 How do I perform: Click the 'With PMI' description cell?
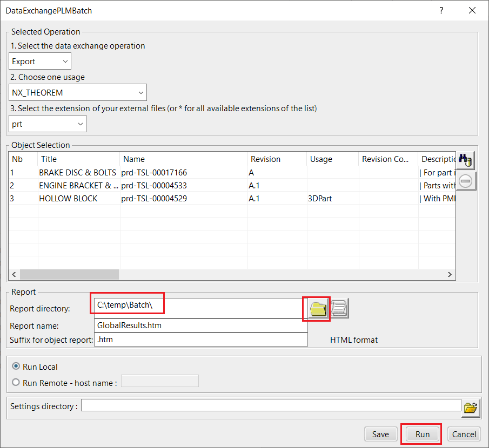click(437, 199)
